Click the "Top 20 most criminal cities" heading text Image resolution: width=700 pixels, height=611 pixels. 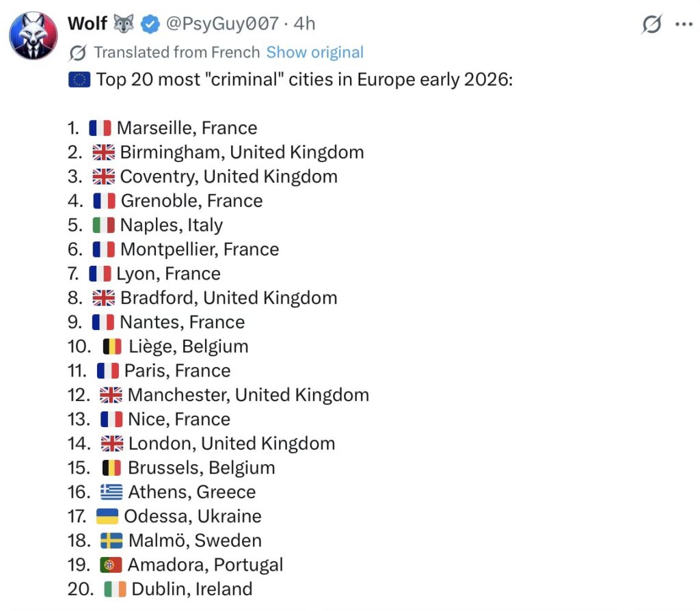[x=304, y=80]
